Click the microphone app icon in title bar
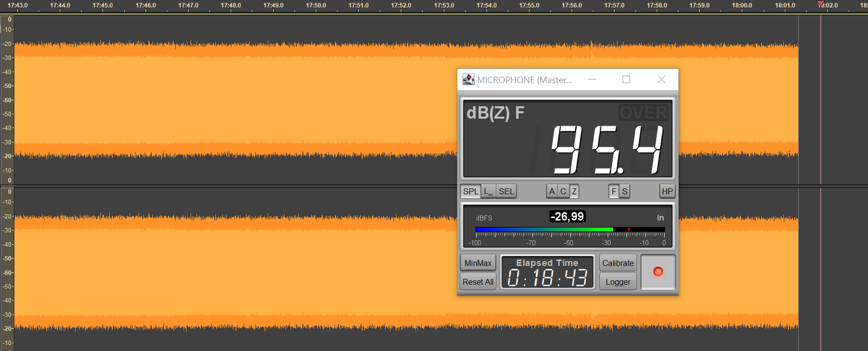868x351 pixels. click(x=468, y=80)
